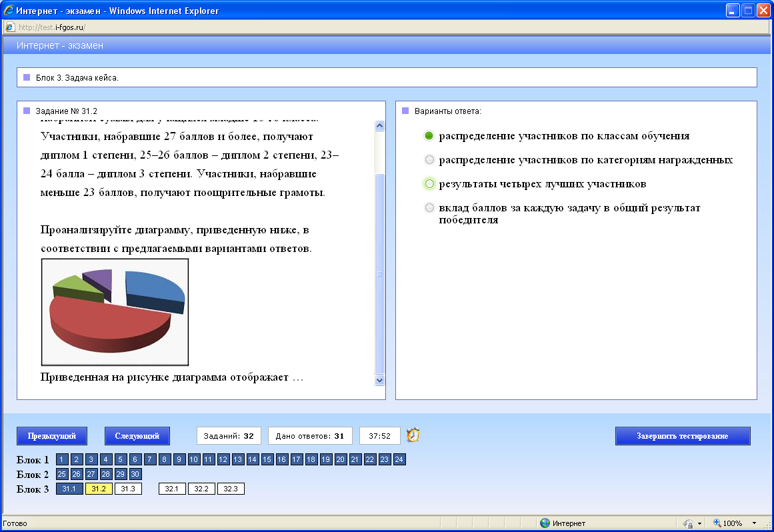
Task: Open question 20
Action: tap(341, 459)
